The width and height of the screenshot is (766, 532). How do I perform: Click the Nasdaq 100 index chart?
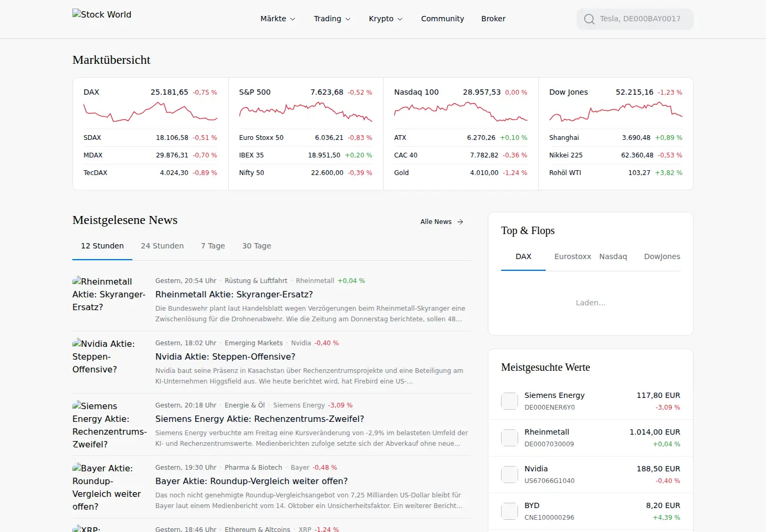(461, 112)
